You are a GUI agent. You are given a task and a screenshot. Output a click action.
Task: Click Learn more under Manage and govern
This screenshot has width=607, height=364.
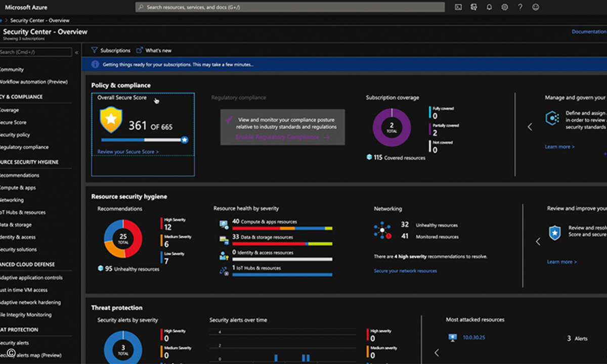click(559, 147)
